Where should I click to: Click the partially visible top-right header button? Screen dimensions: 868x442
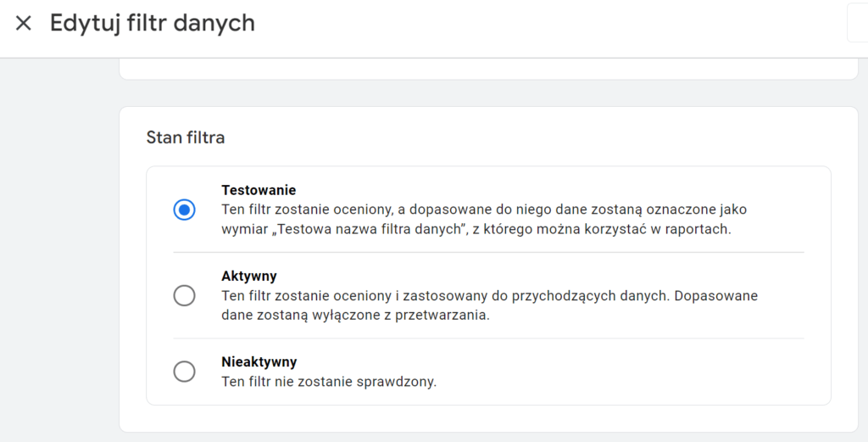pos(857,23)
